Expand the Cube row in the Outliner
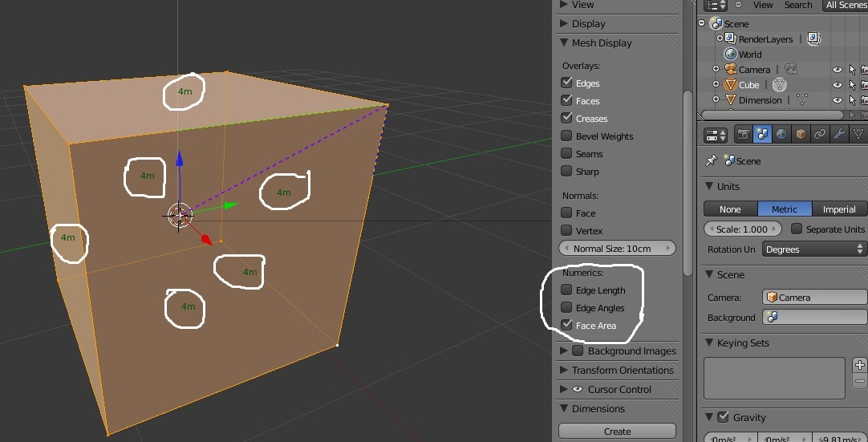This screenshot has height=442, width=868. tap(716, 84)
